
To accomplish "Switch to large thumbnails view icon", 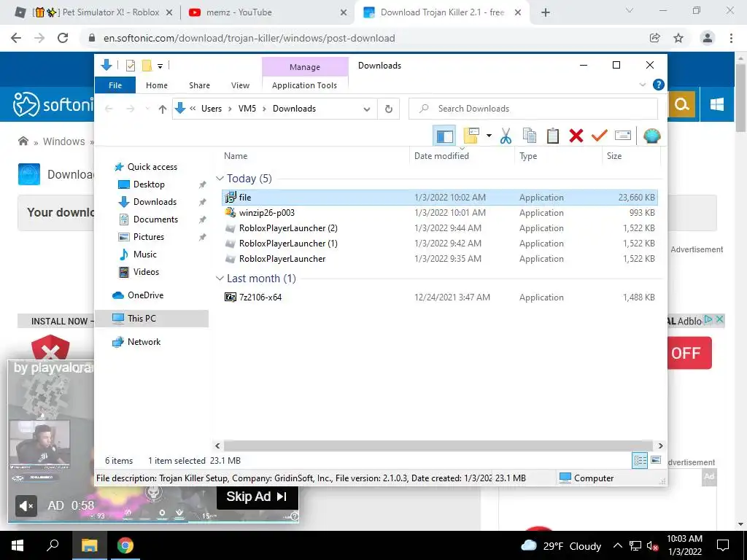I will (x=656, y=460).
